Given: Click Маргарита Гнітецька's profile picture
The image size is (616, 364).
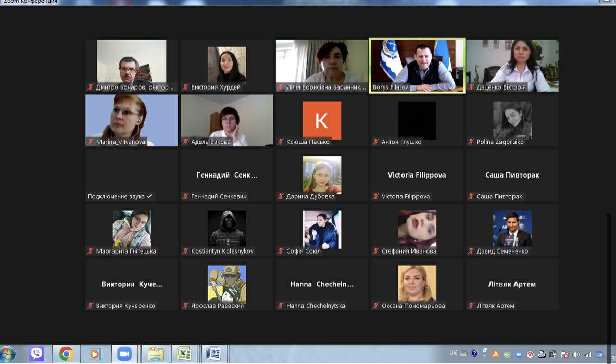Looking at the screenshot, I should click(x=132, y=229).
